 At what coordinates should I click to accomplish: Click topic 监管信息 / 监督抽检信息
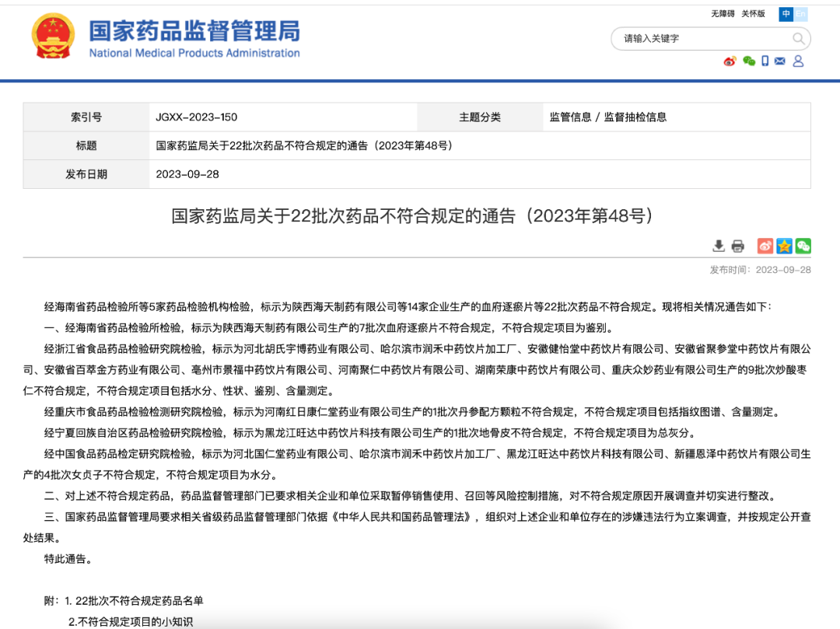click(608, 117)
